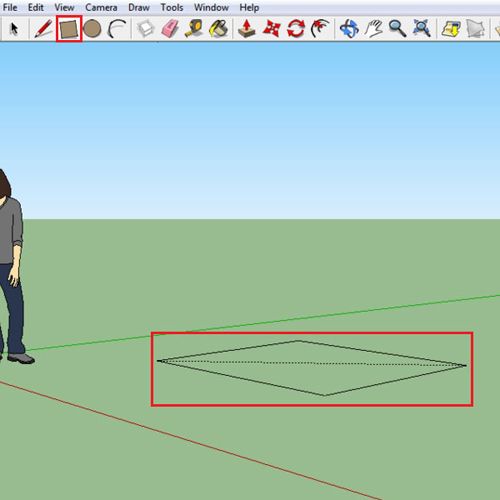Pick the Select arrow tool
500x500 pixels.
[x=14, y=29]
